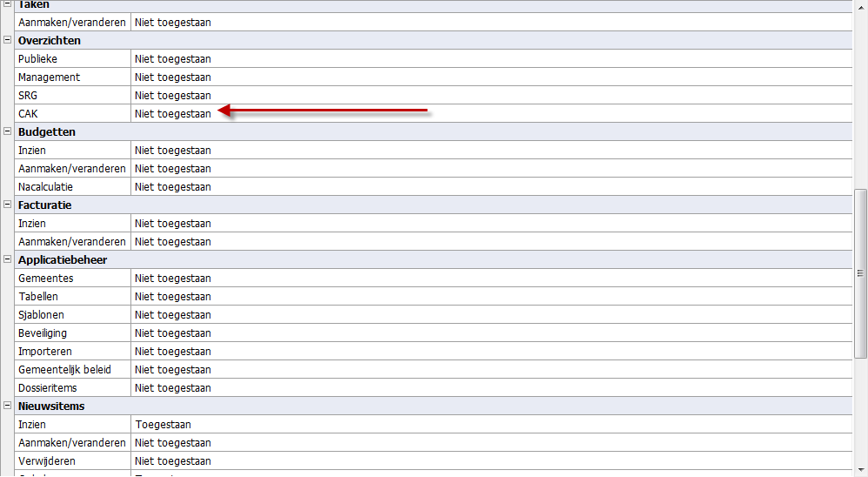Viewport: 868px width, 477px height.
Task: Select Nacalculatie under Budgetten
Action: [x=45, y=186]
